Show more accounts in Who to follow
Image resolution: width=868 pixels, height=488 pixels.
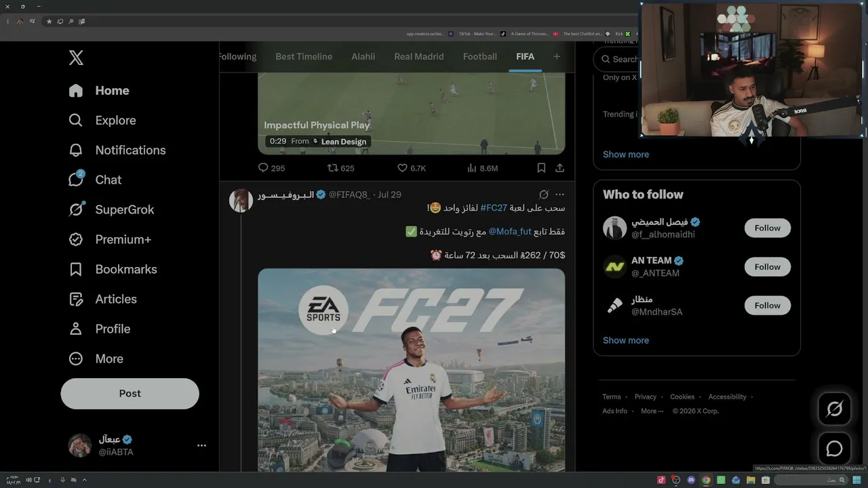point(626,340)
